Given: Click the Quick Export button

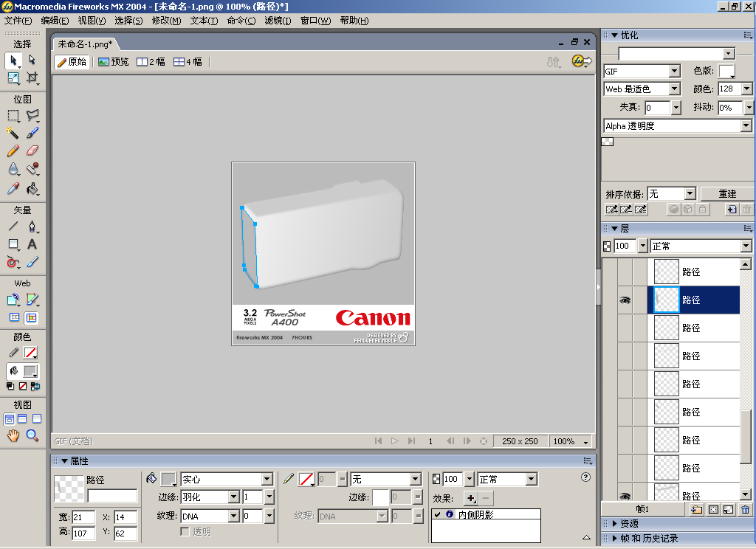Looking at the screenshot, I should click(581, 61).
